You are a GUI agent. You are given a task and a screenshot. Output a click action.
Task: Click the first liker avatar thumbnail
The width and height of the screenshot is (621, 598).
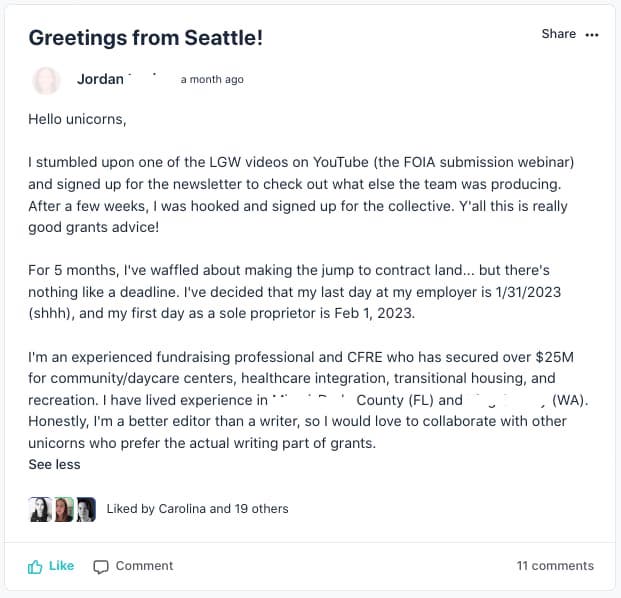point(40,509)
